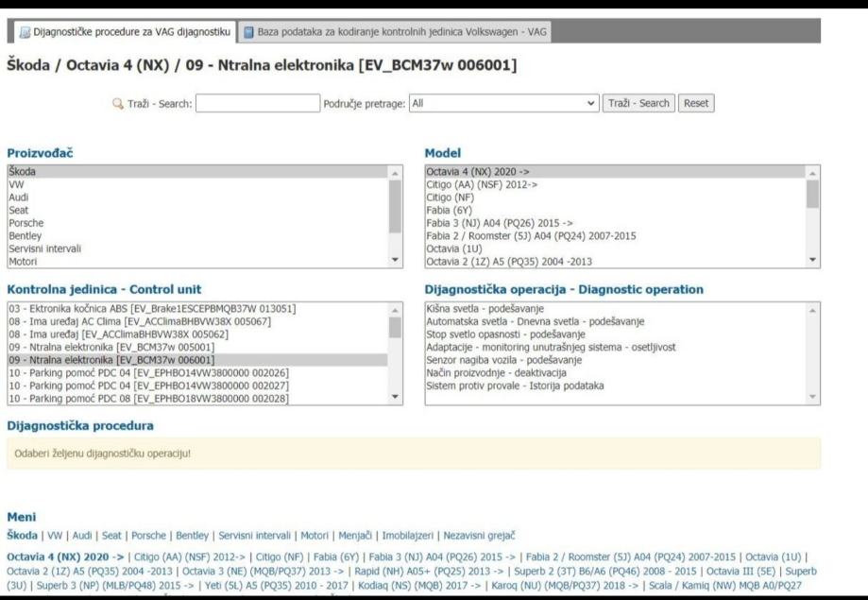The height and width of the screenshot is (600, 868).
Task: Select Audi in Proizvođač list
Action: [198, 197]
